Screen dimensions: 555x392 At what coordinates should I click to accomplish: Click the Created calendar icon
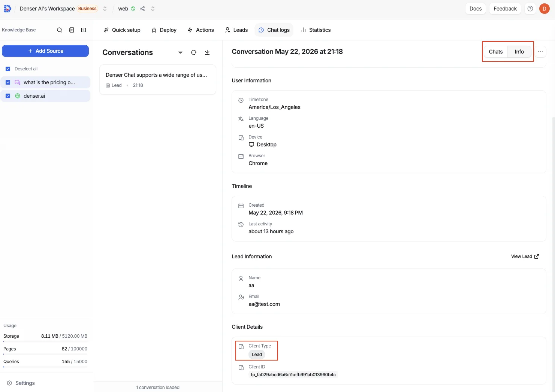241,206
